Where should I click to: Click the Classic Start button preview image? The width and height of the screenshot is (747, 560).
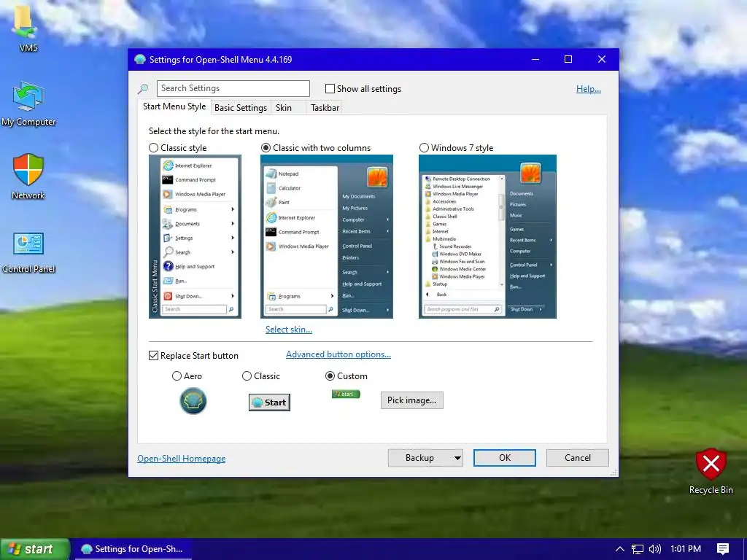tap(269, 402)
